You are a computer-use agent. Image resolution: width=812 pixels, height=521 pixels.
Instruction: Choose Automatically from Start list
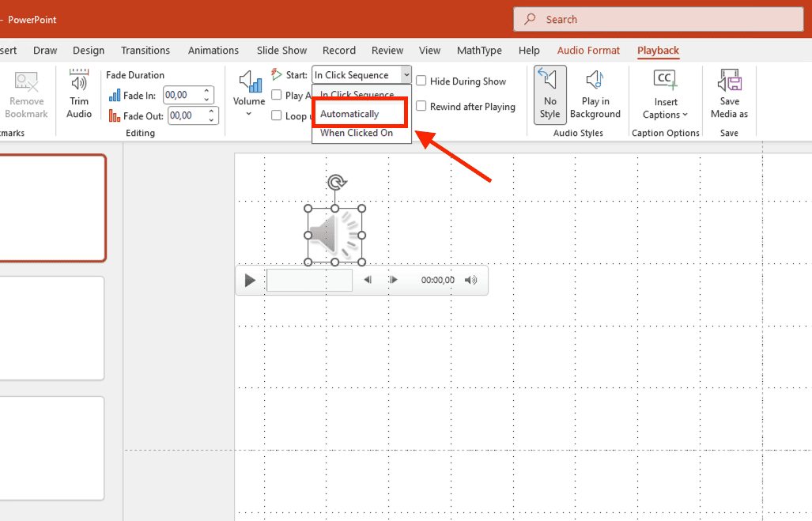(360, 114)
